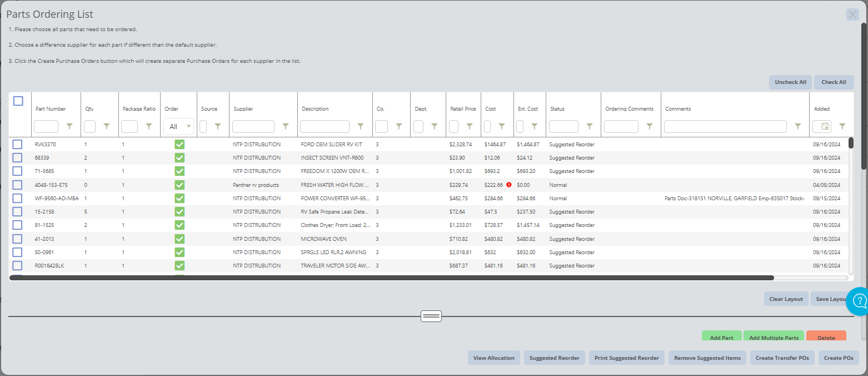The width and height of the screenshot is (868, 376).
Task: Click the part number 50-0961 cell
Action: [44, 252]
